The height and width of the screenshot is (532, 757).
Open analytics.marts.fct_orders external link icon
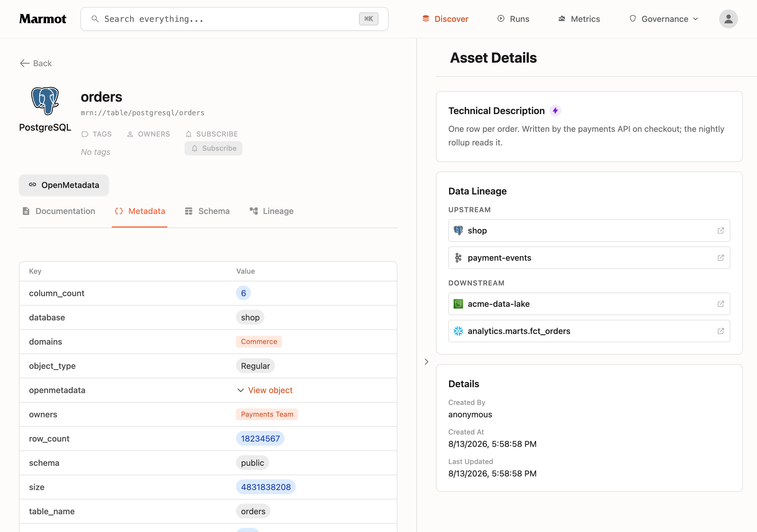(x=721, y=331)
